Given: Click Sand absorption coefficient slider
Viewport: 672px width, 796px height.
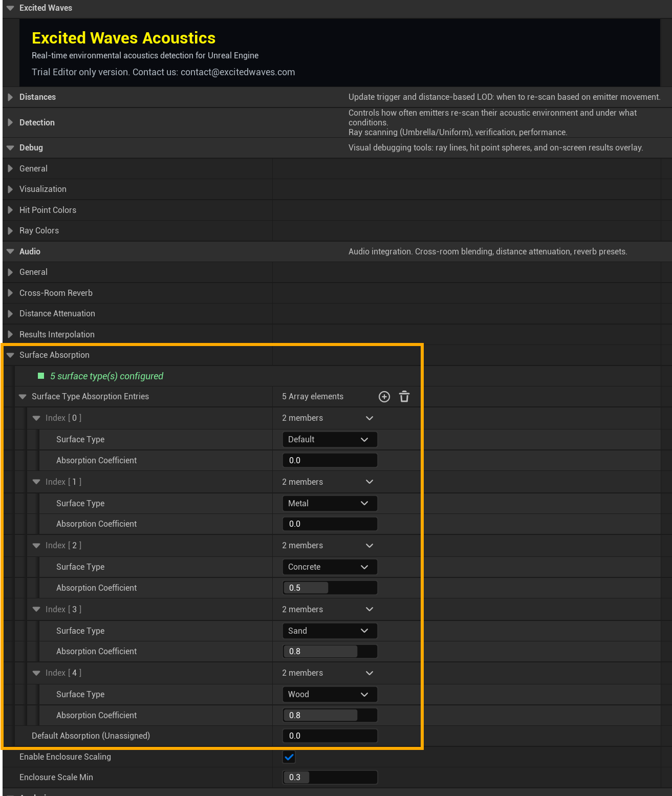Looking at the screenshot, I should (x=329, y=652).
